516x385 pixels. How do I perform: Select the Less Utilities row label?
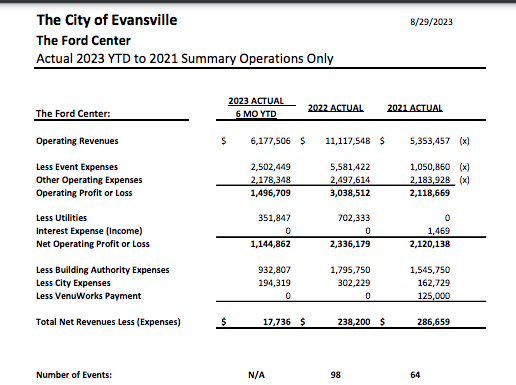61,218
